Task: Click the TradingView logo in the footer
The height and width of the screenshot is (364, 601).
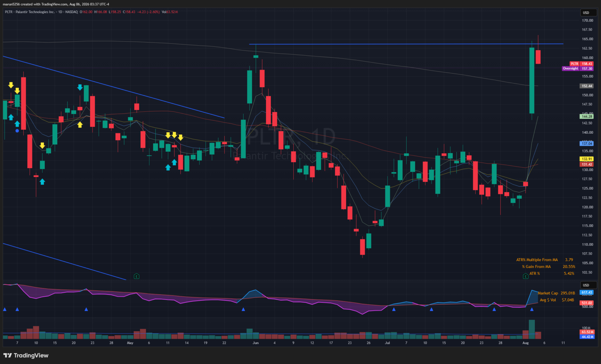Action: 26,355
